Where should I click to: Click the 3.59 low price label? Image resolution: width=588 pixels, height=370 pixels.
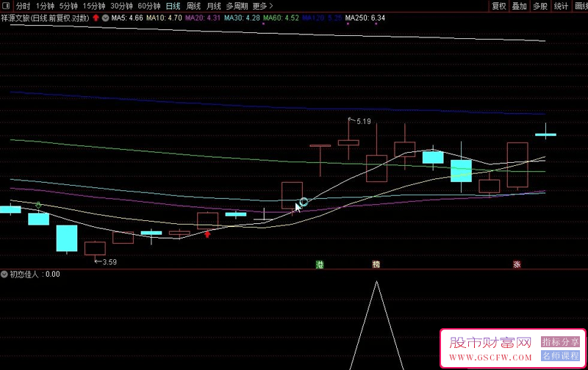tap(110, 262)
